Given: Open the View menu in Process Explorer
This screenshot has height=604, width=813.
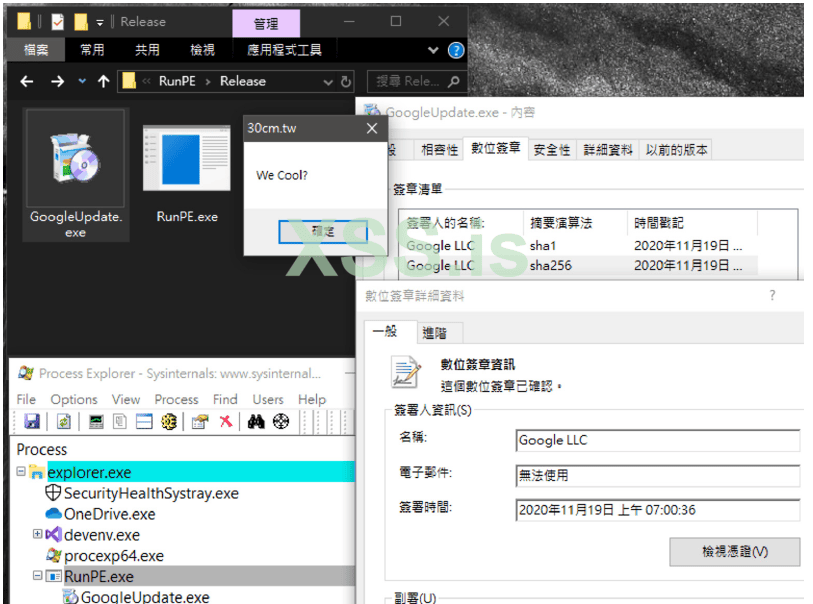Looking at the screenshot, I should [x=126, y=400].
